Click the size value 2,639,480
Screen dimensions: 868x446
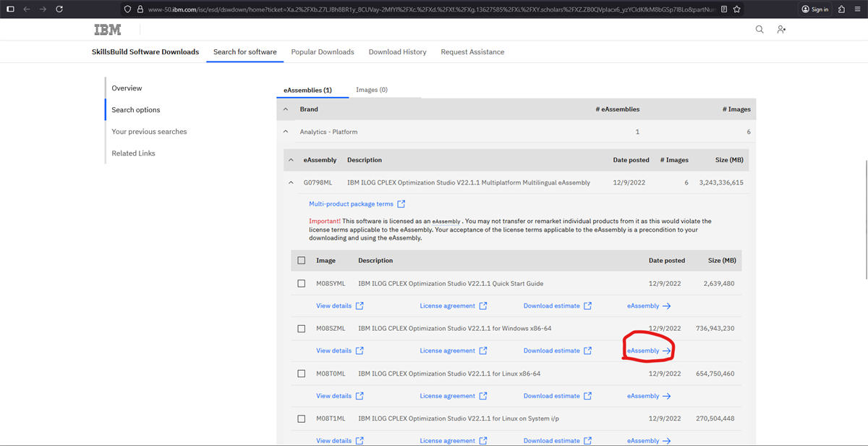coord(718,284)
